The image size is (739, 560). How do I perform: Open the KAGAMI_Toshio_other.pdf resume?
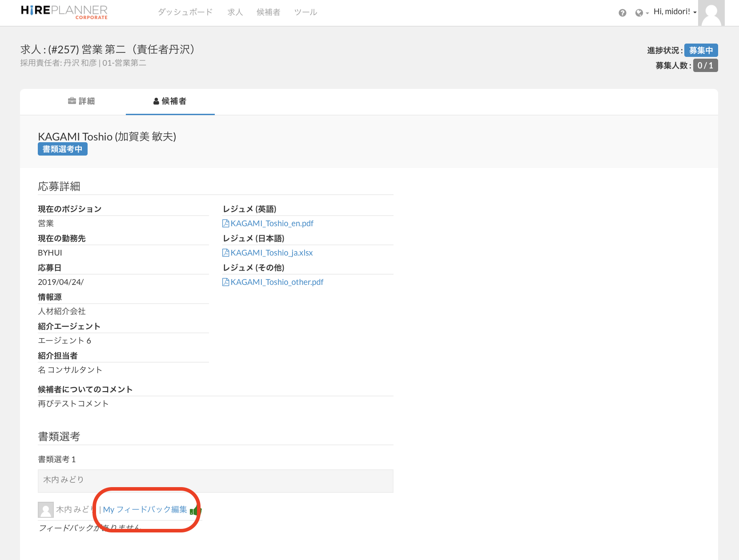pos(277,282)
